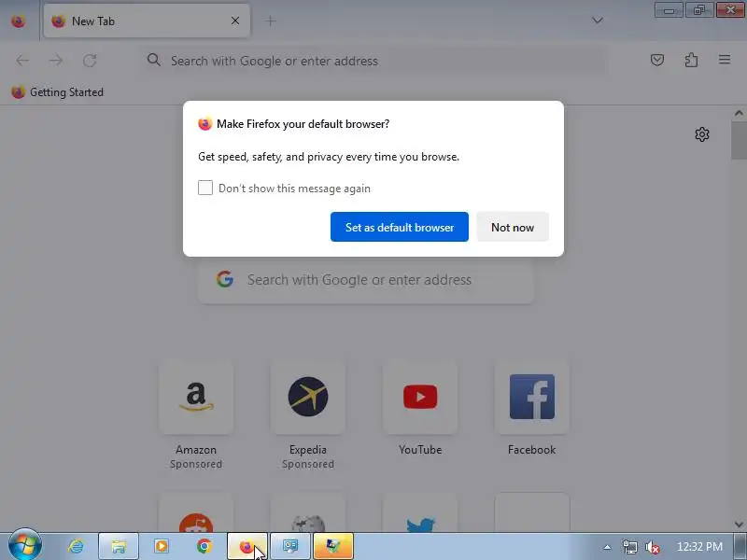This screenshot has height=560, width=747.
Task: Open the Pocket save icon
Action: [657, 60]
